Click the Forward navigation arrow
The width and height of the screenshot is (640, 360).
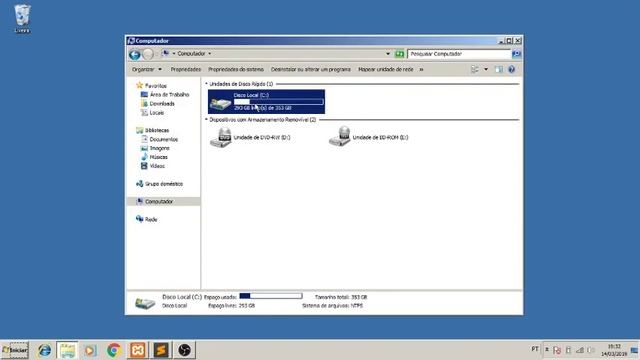tap(148, 54)
